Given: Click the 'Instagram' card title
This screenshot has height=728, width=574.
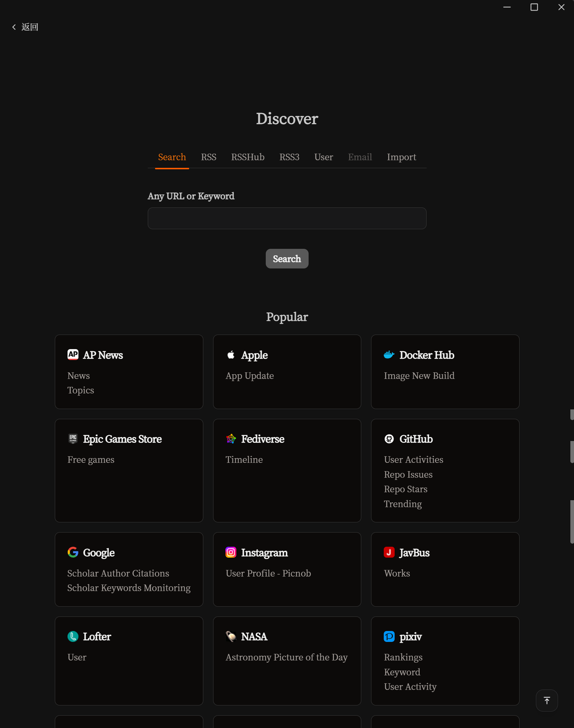Looking at the screenshot, I should 265,553.
